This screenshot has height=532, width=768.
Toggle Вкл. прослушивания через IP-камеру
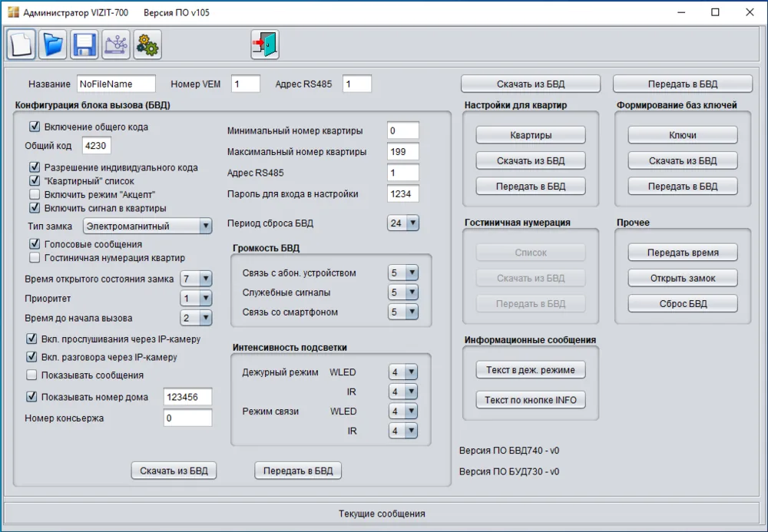pos(31,339)
